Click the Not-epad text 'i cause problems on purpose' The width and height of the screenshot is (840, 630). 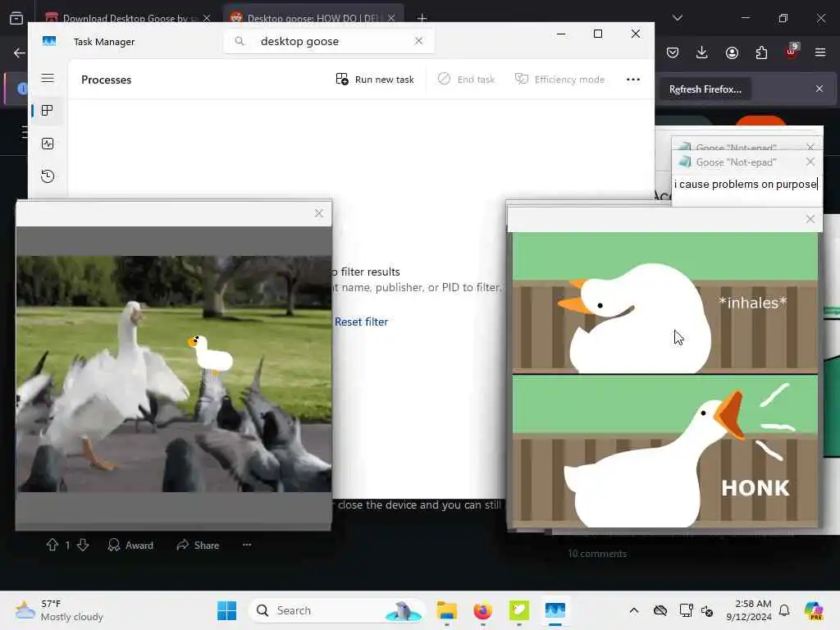(x=746, y=185)
